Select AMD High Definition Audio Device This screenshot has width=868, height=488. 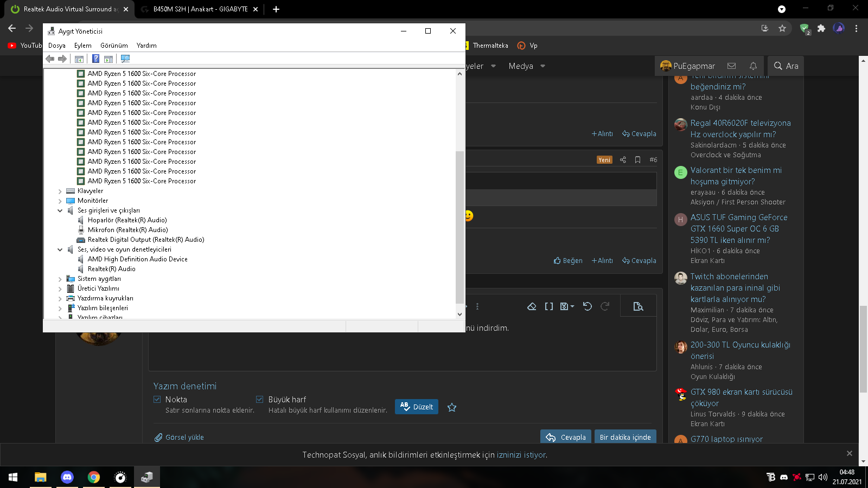(137, 259)
